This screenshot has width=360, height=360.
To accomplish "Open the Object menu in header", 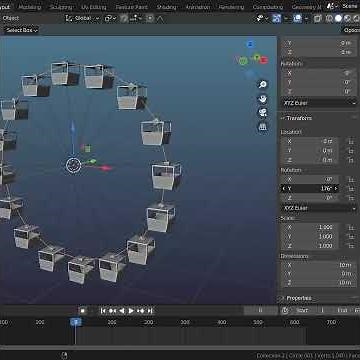I will (11, 18).
